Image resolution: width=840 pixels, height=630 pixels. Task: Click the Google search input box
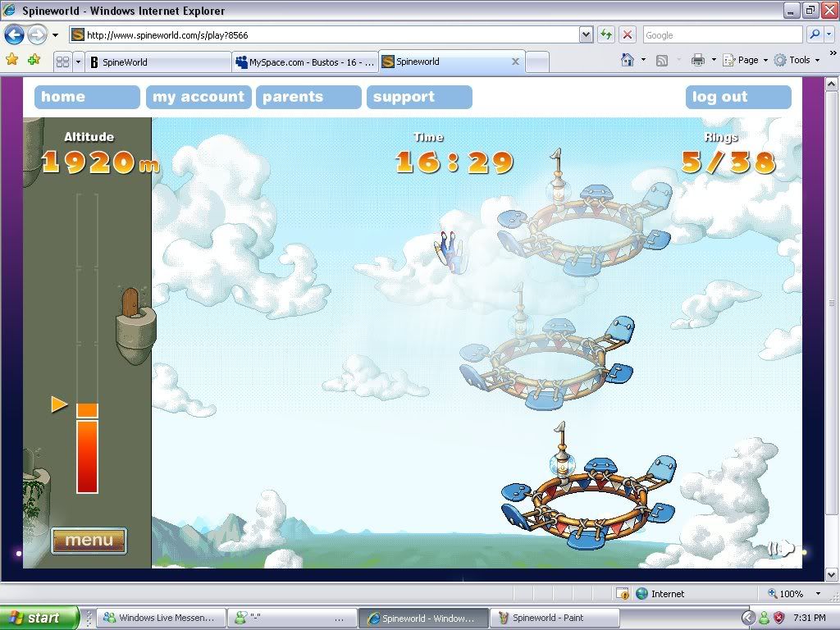point(723,35)
